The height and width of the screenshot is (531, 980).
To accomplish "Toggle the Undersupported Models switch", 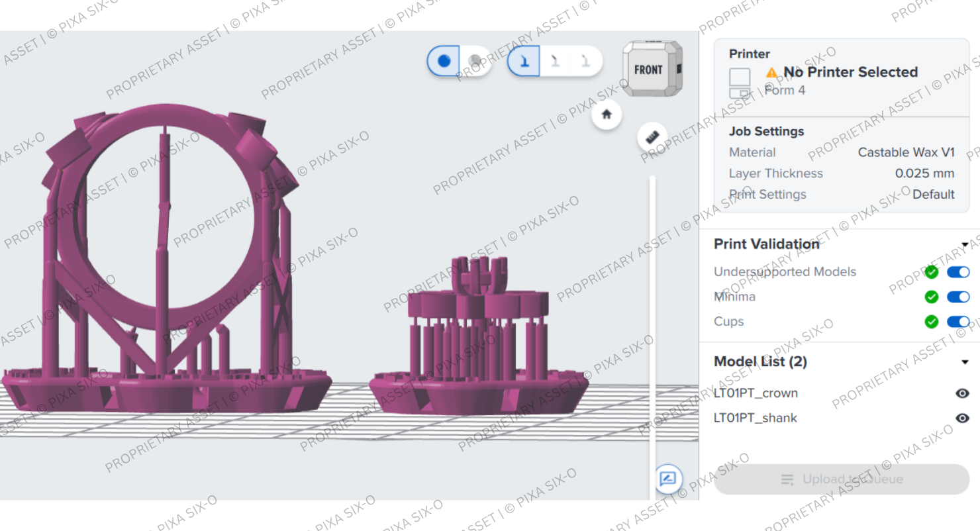I will point(958,272).
